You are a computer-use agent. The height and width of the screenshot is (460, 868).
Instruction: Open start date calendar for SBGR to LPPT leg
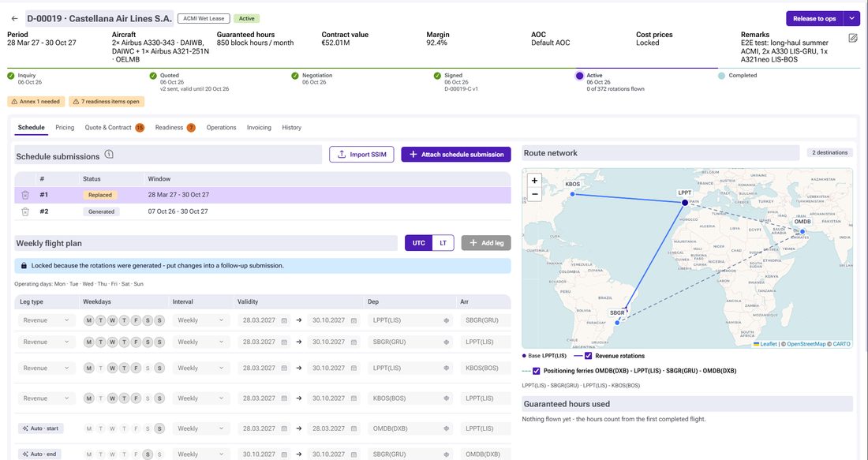pyautogui.click(x=284, y=342)
